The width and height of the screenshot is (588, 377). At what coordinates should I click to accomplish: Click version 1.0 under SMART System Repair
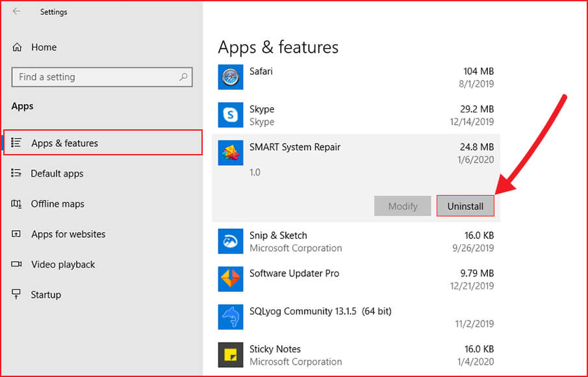pos(255,172)
